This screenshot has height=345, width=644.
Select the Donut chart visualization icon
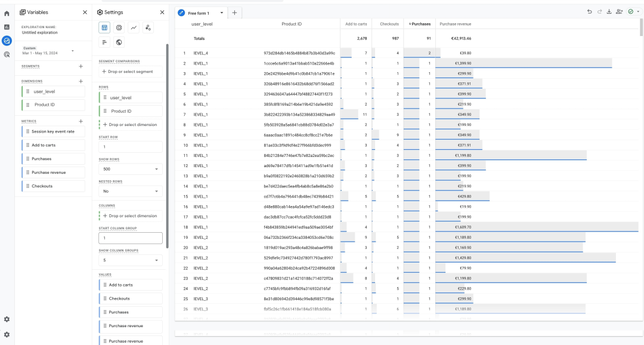tap(119, 27)
